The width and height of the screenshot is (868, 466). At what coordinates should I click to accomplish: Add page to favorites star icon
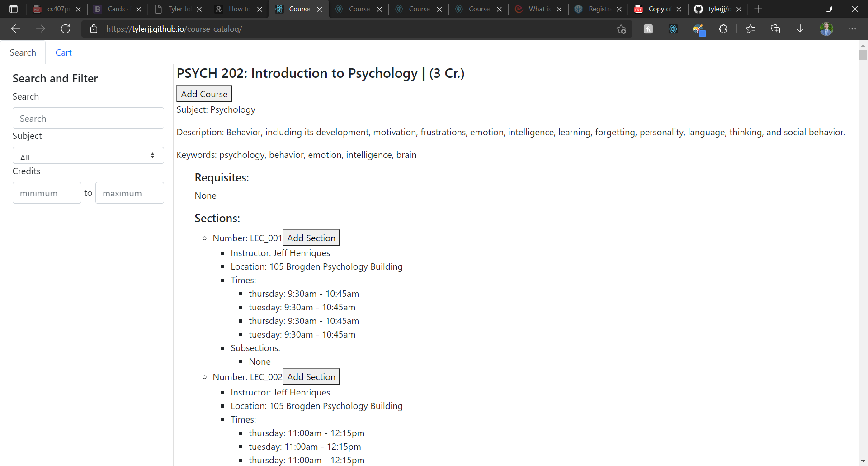tap(621, 29)
